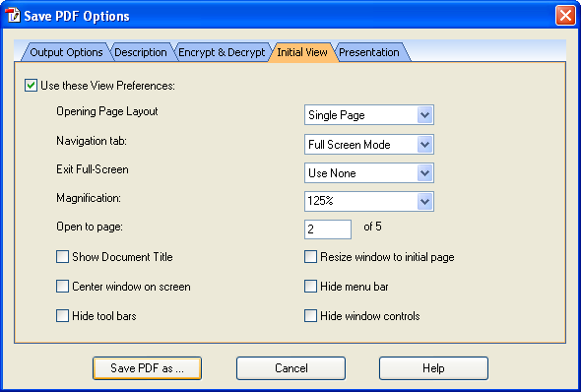Click the 'Open to page:' label
This screenshot has width=581, height=392.
[90, 227]
